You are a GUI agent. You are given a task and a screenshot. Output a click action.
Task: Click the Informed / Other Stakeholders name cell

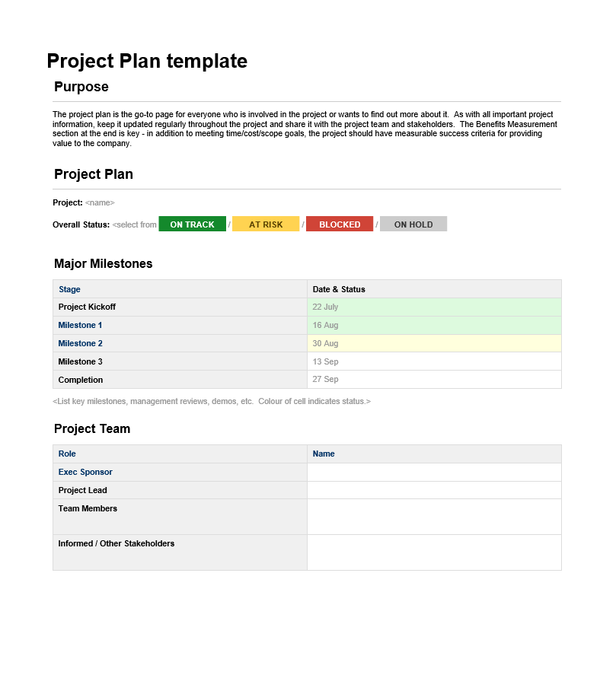pyautogui.click(x=435, y=552)
